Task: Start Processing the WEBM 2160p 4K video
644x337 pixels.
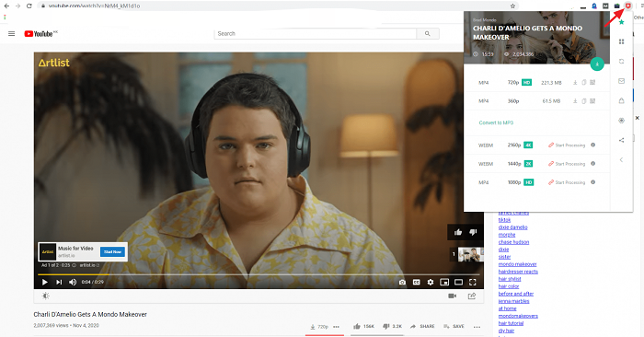Action: (x=567, y=145)
